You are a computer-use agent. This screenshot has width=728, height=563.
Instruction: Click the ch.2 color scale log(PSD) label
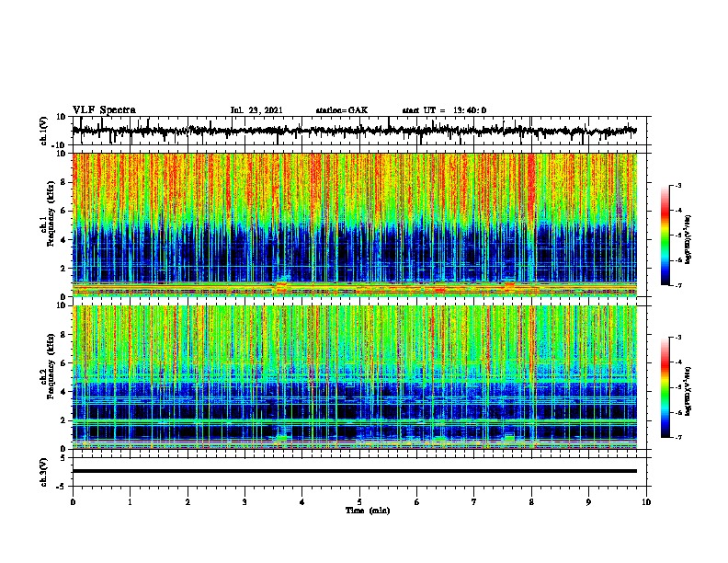(x=688, y=391)
